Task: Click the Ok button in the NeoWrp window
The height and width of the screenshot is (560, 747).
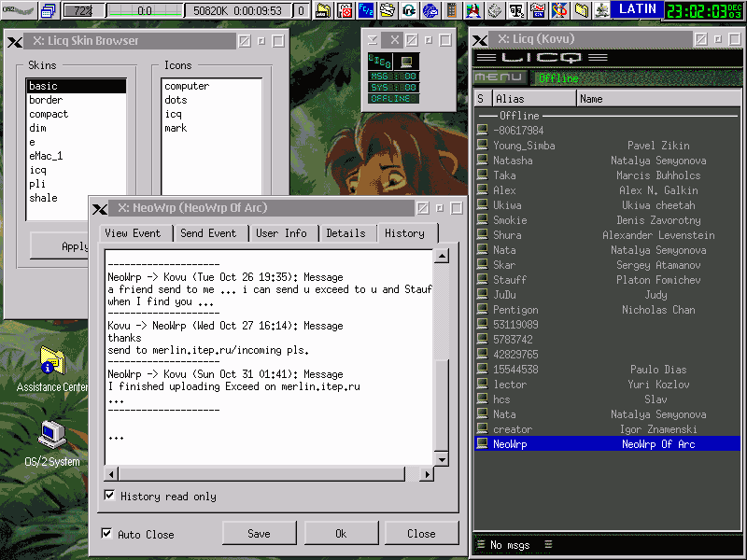Action: tap(341, 533)
